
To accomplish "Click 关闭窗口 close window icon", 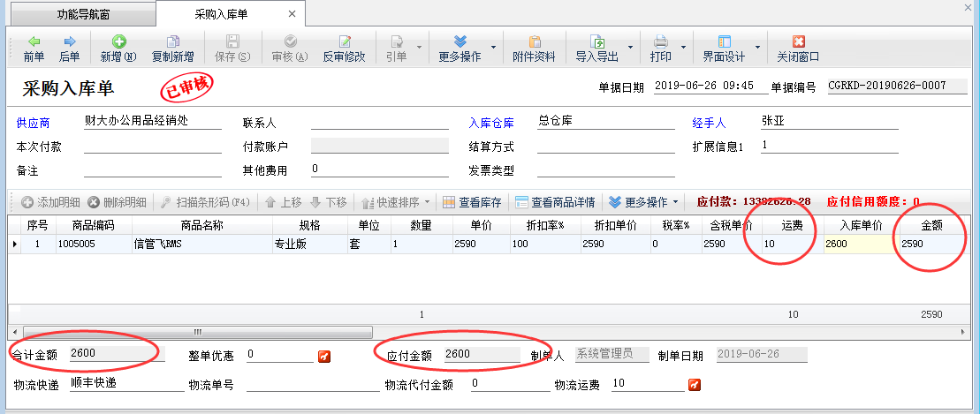I will [798, 48].
